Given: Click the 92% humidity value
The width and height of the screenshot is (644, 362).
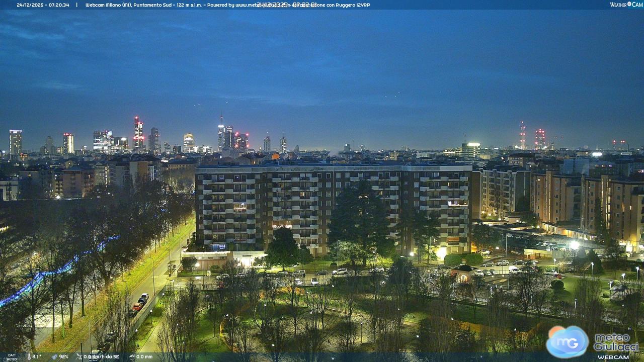Looking at the screenshot, I should tap(63, 356).
